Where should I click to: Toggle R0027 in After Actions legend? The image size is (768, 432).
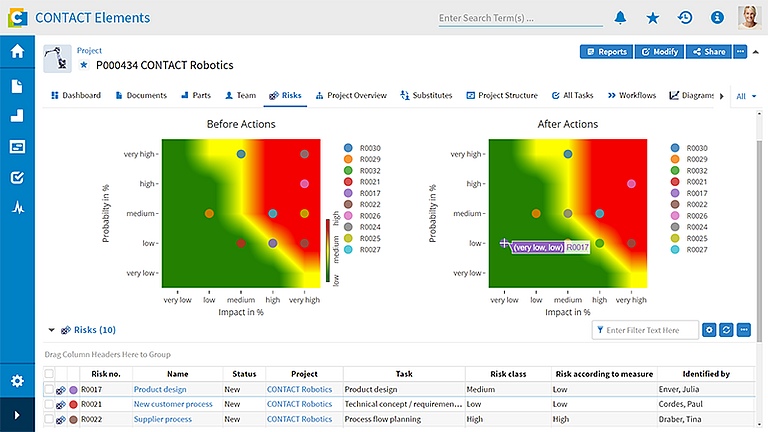[689, 249]
